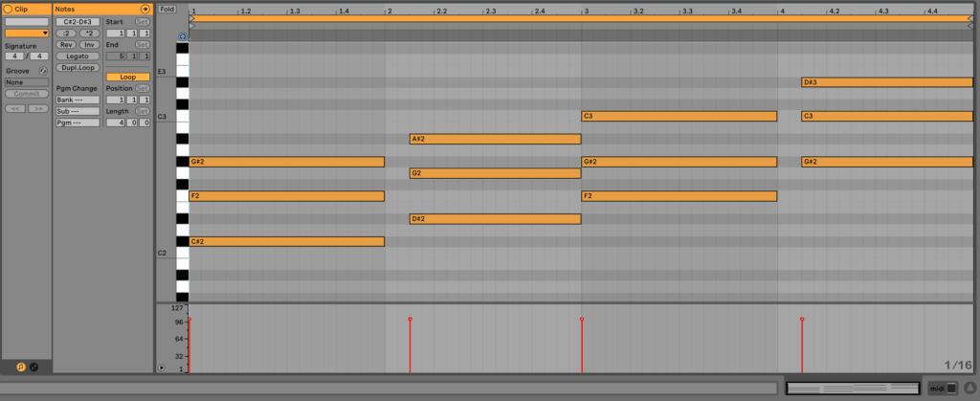Click the Dupl.Loop button
This screenshot has width=980, height=401.
tap(78, 67)
